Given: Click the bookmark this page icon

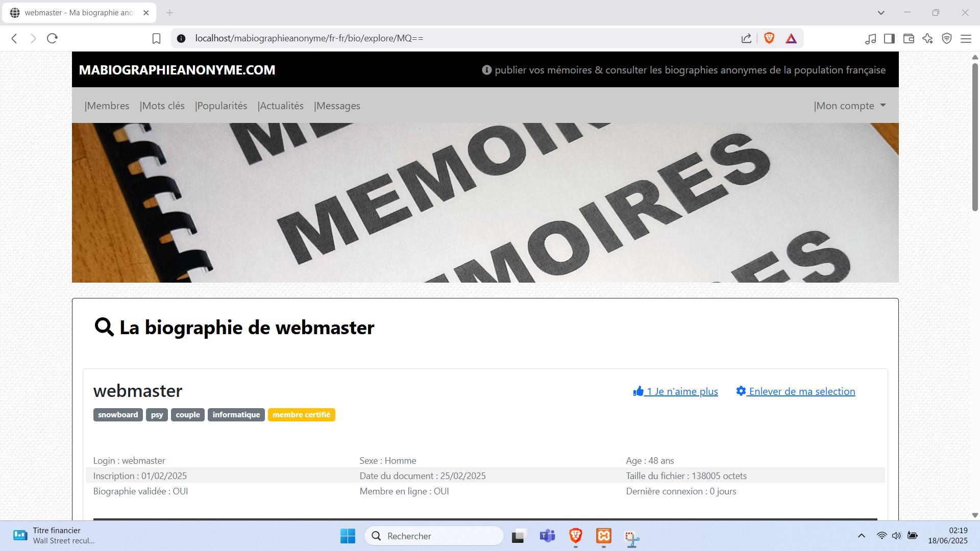Looking at the screenshot, I should pyautogui.click(x=157, y=38).
